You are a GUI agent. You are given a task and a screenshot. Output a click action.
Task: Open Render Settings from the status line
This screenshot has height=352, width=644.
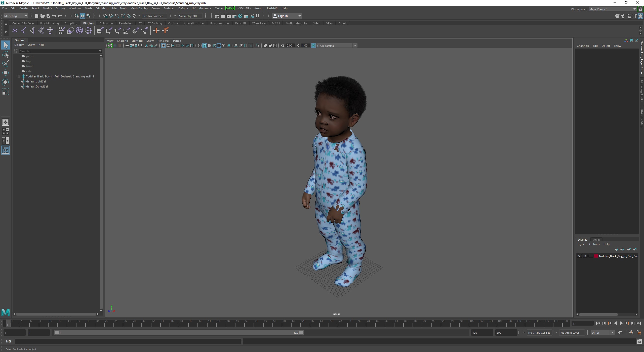click(x=234, y=16)
